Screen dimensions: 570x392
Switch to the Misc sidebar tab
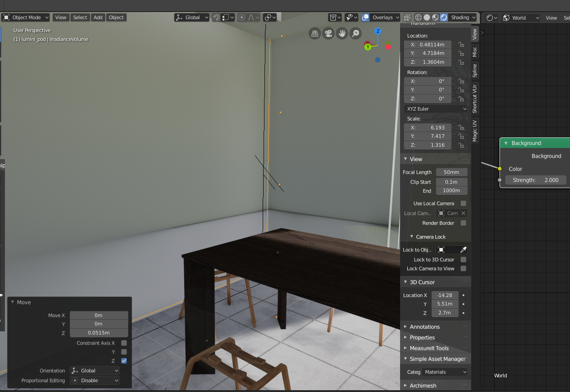pyautogui.click(x=475, y=51)
